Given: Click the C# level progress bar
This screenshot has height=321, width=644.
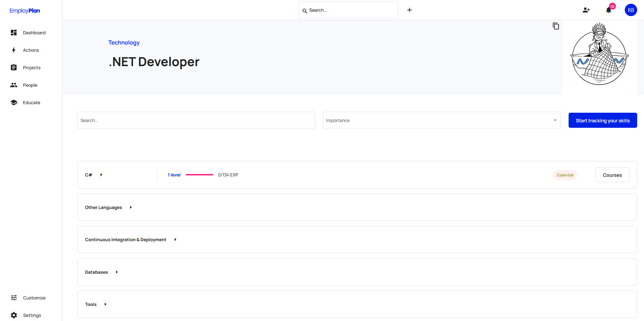Looking at the screenshot, I should (x=199, y=175).
